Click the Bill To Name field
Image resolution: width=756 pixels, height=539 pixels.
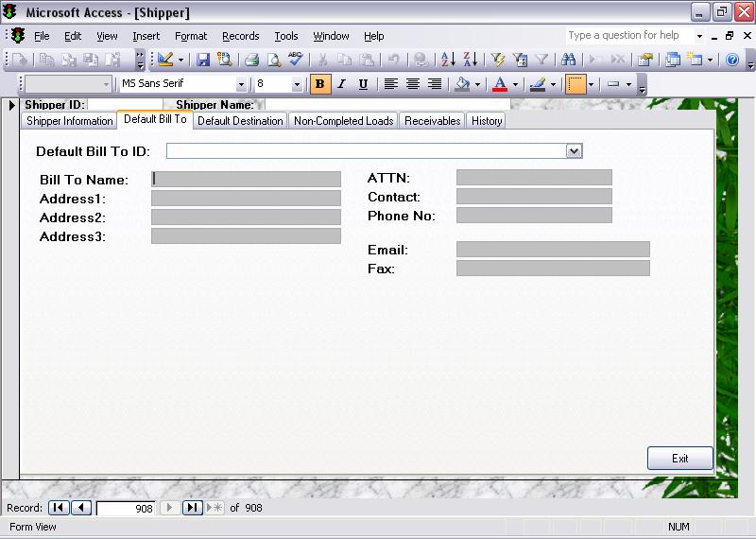pos(246,179)
